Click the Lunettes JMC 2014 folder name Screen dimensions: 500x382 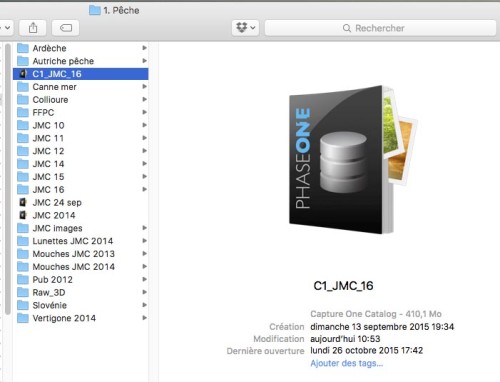pyautogui.click(x=73, y=241)
